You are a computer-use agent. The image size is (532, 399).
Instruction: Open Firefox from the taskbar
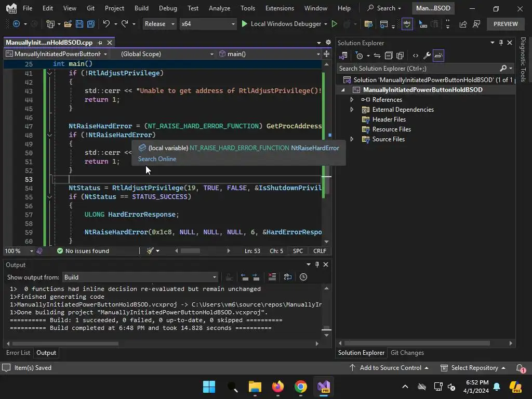(278, 387)
